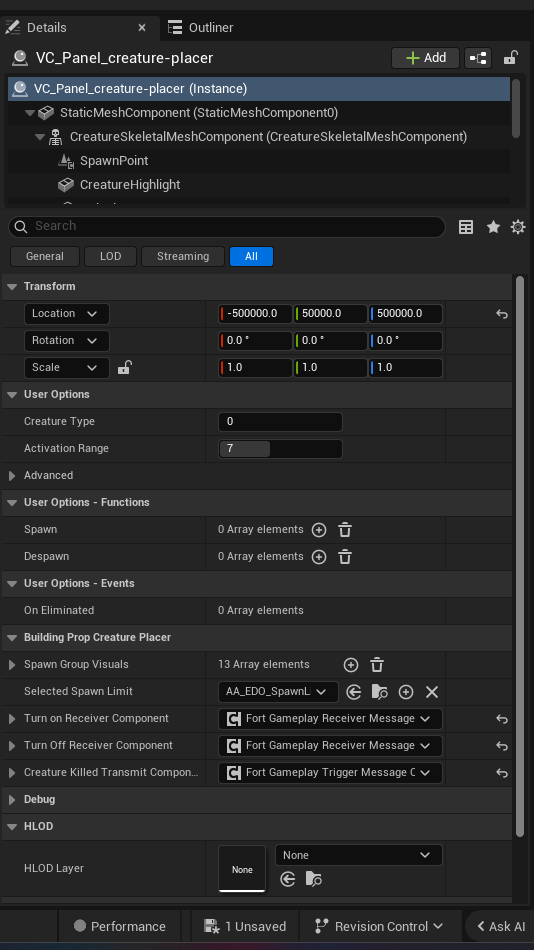Image resolution: width=534 pixels, height=950 pixels.
Task: Empty the Despawn array with trash icon
Action: coord(345,557)
